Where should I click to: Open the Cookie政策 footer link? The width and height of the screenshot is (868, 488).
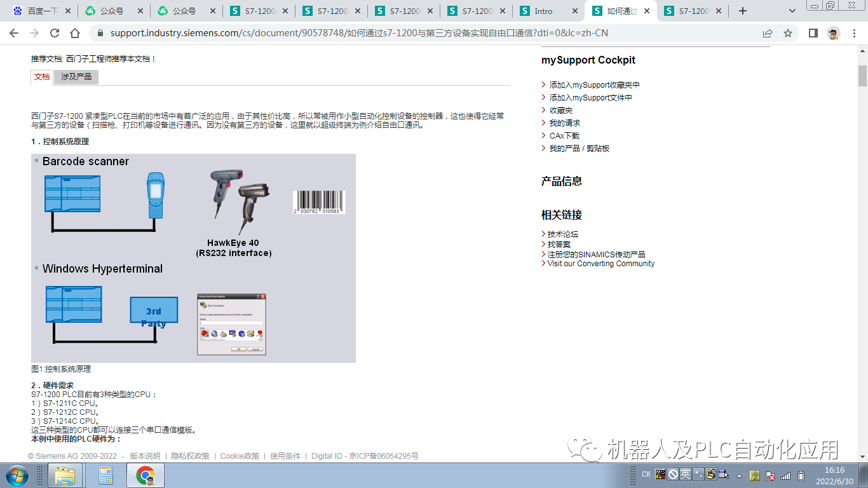coord(240,456)
